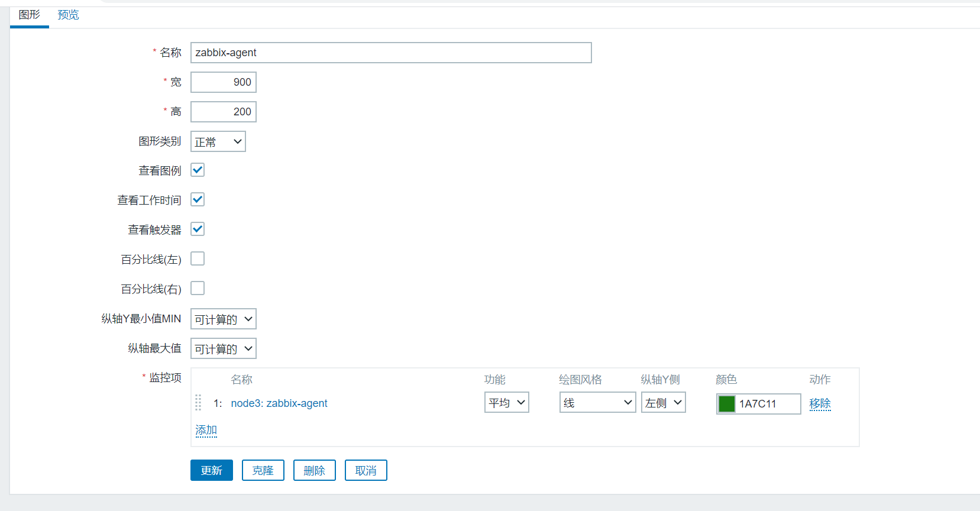This screenshot has height=511, width=980.
Task: Click the 添加 link to add item
Action: tap(206, 430)
